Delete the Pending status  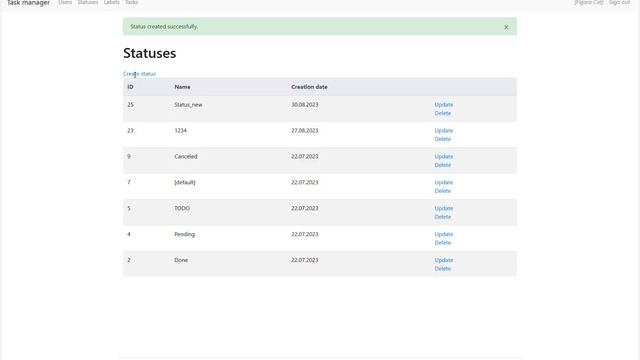pyautogui.click(x=442, y=243)
